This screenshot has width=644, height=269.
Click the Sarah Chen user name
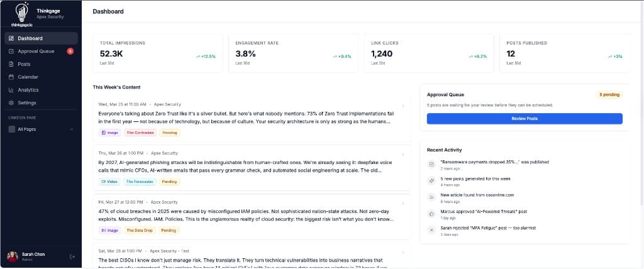point(34,254)
